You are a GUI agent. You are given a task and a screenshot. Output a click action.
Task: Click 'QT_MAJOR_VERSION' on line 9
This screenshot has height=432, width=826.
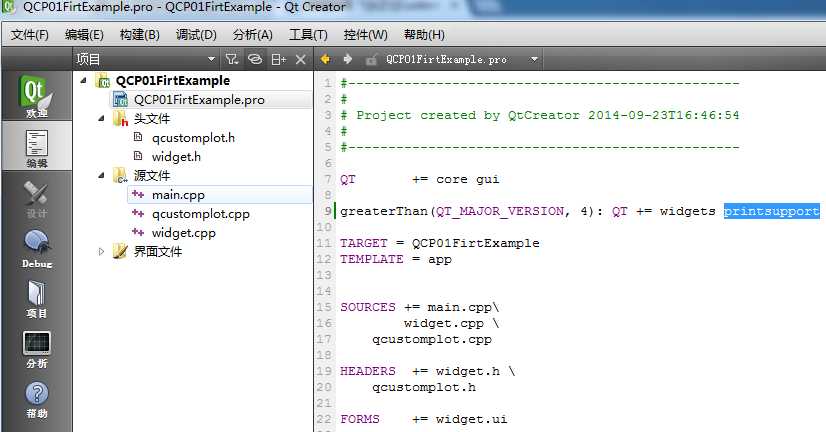point(499,211)
